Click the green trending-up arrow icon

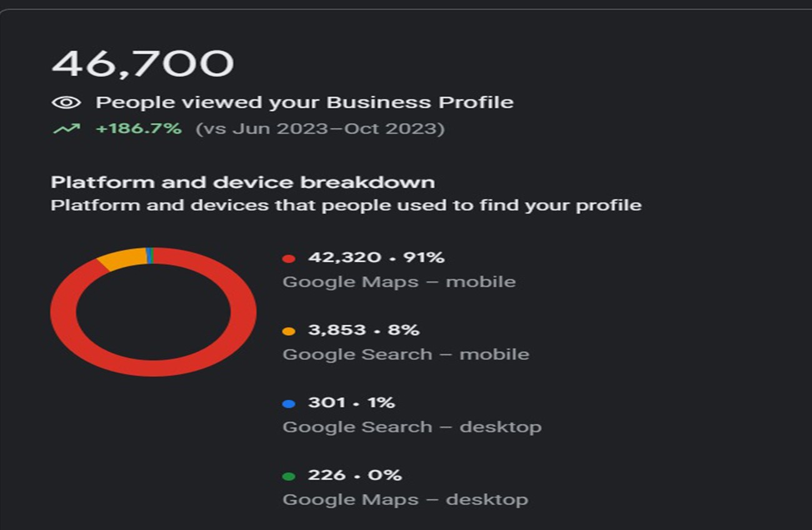(66, 129)
